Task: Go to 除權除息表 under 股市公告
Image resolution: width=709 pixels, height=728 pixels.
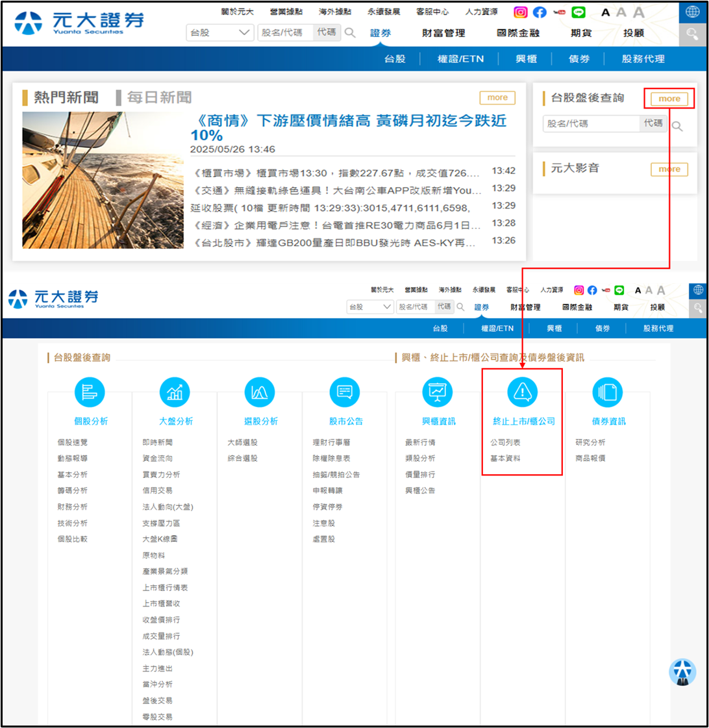Action: point(331,458)
